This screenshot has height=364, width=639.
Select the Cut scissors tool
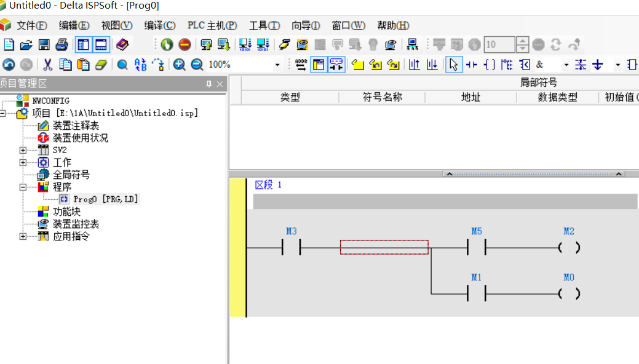(47, 65)
